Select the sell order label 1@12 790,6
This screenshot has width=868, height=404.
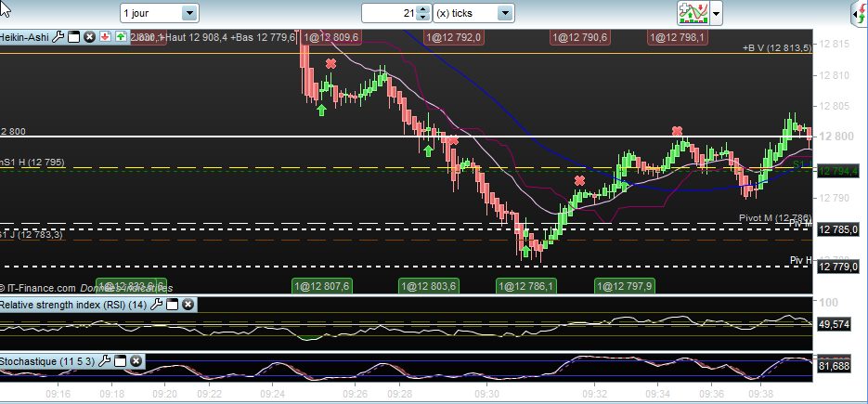click(579, 37)
